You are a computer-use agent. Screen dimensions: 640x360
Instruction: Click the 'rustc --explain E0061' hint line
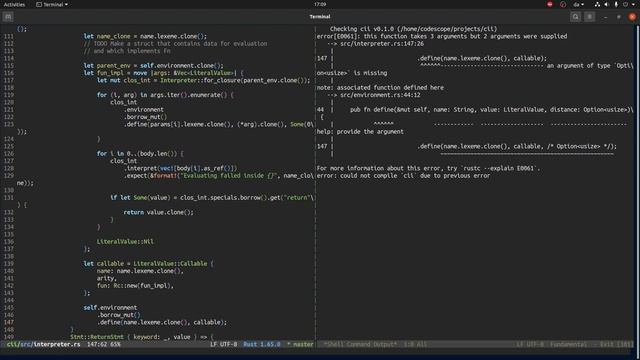tap(428, 168)
